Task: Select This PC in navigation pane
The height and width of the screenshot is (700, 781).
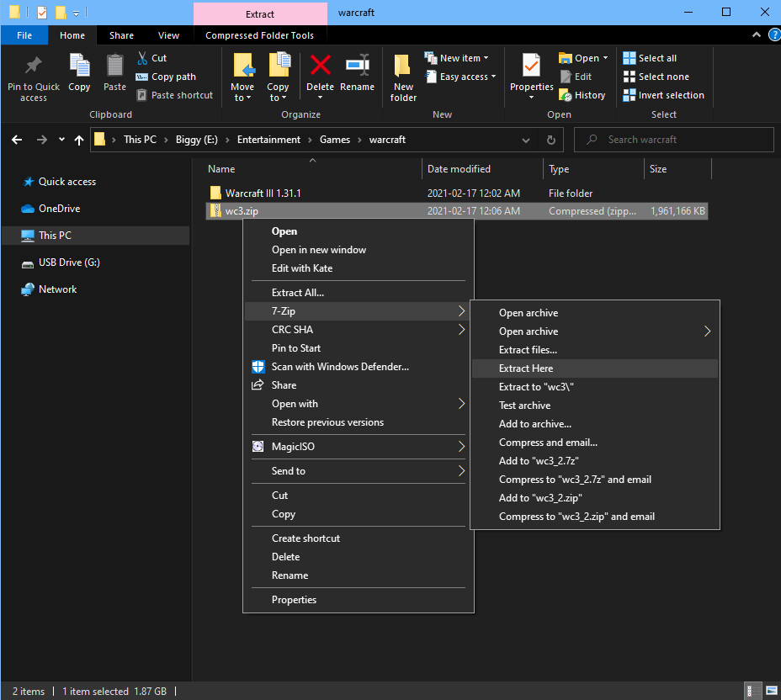Action: point(96,236)
